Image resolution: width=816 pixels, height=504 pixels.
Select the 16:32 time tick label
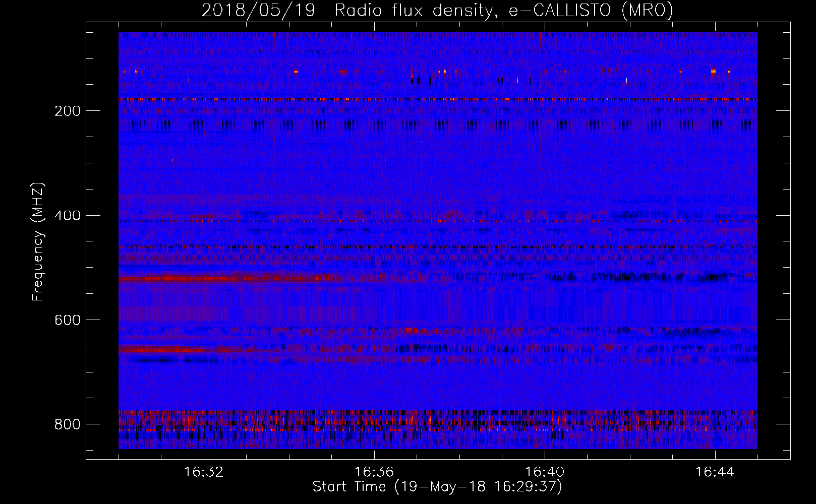click(204, 472)
